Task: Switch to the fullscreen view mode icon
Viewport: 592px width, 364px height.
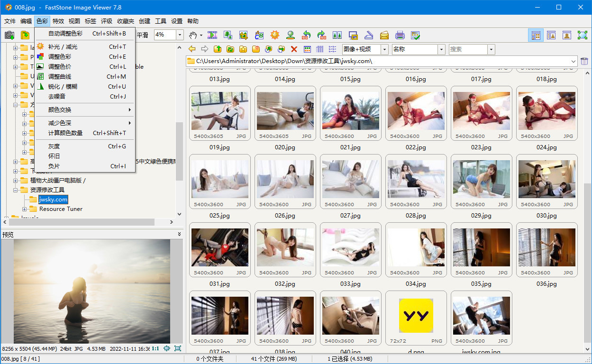Action: [582, 35]
